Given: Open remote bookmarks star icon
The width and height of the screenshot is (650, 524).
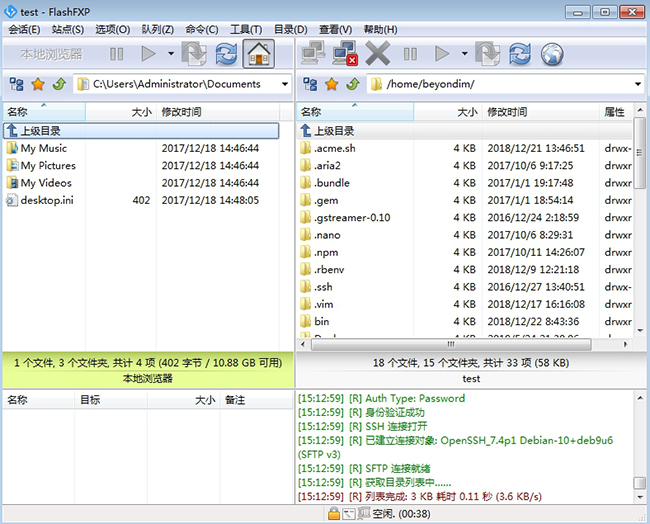Looking at the screenshot, I should point(331,84).
